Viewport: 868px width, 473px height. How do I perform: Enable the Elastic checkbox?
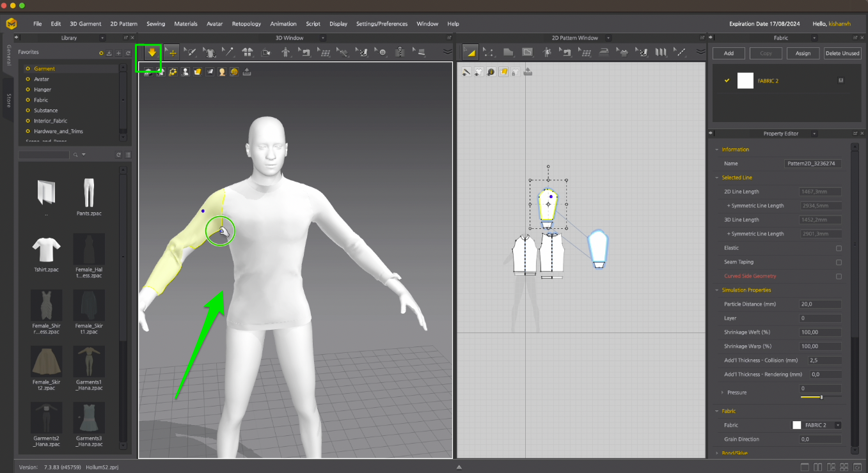tap(839, 248)
